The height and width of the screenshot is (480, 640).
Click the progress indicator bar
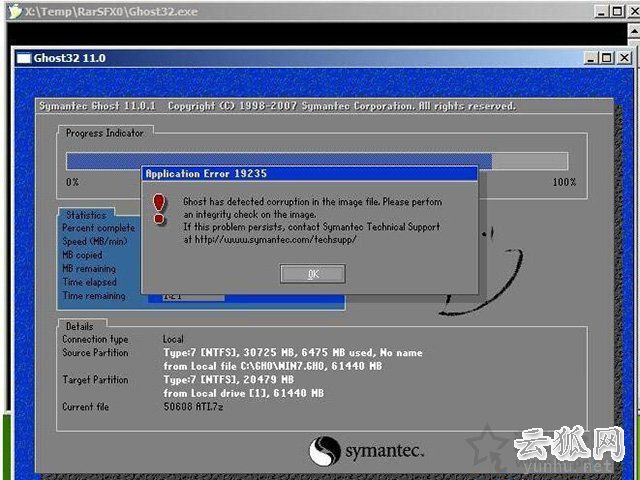click(x=317, y=161)
